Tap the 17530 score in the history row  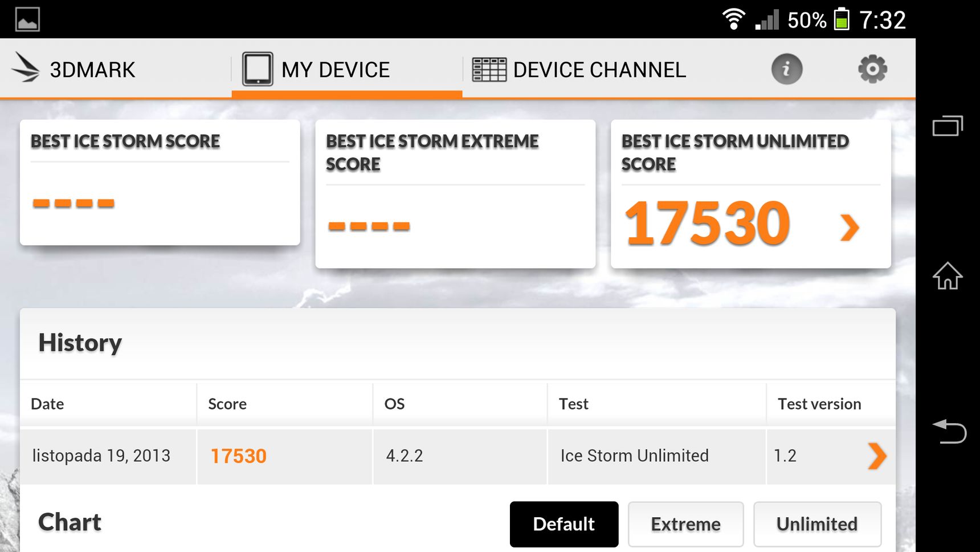click(x=239, y=456)
